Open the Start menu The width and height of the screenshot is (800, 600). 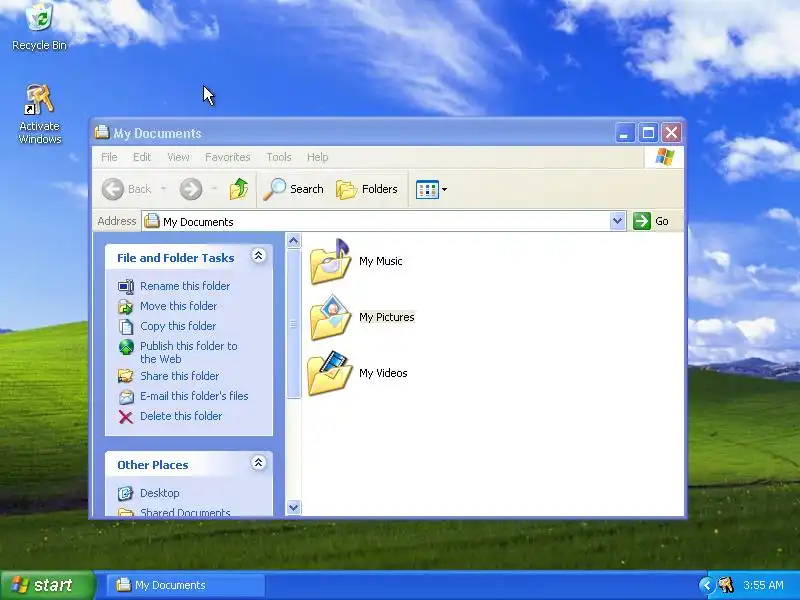point(48,585)
